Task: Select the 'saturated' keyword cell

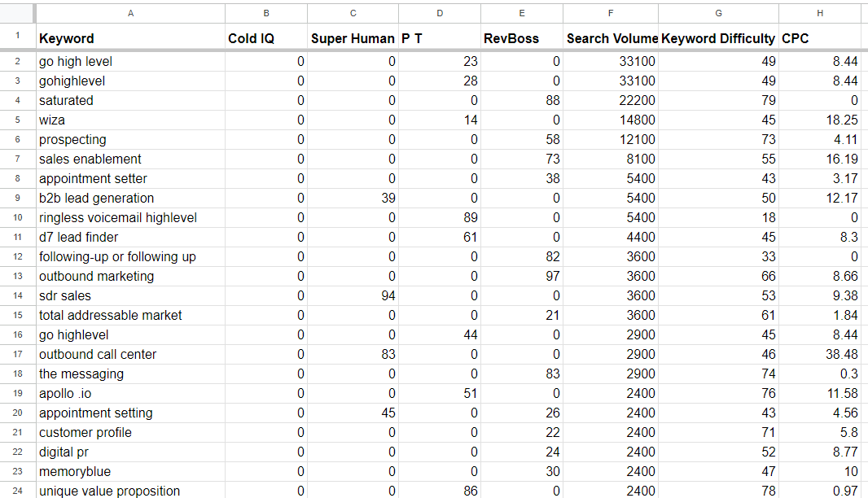Action: pos(130,100)
